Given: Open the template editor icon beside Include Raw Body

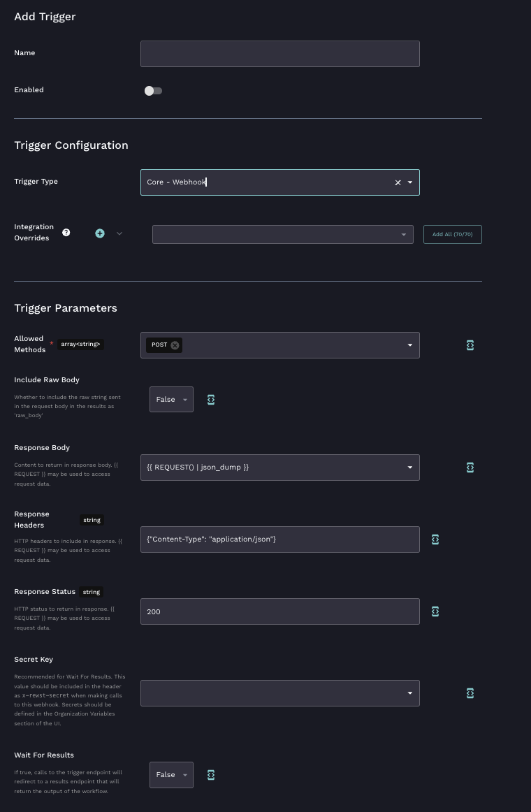Looking at the screenshot, I should pyautogui.click(x=211, y=400).
